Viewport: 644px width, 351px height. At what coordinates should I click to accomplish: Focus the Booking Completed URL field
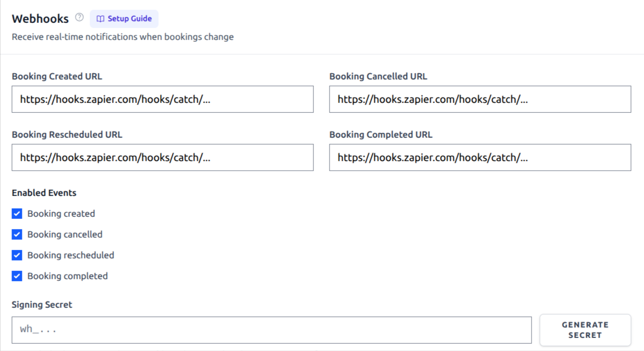(480, 158)
